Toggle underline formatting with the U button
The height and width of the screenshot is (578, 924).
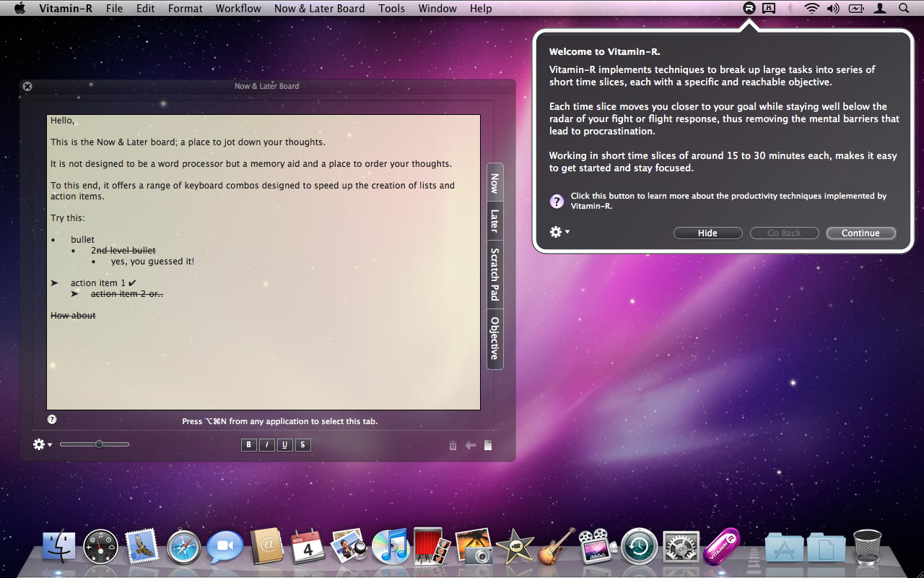[285, 445]
